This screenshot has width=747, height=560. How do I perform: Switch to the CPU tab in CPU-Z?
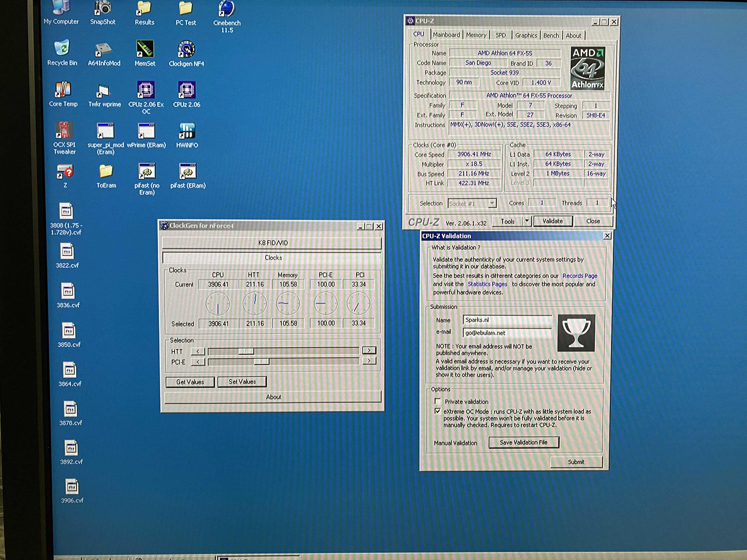pos(419,34)
